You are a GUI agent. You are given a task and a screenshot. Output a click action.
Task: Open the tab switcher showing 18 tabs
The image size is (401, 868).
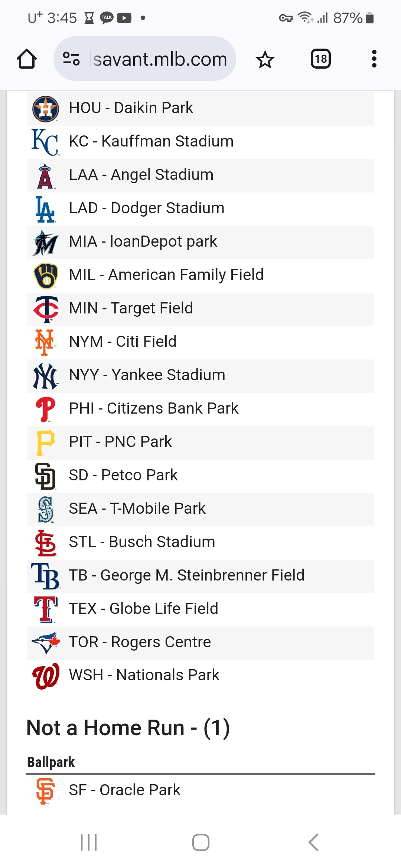tap(321, 59)
